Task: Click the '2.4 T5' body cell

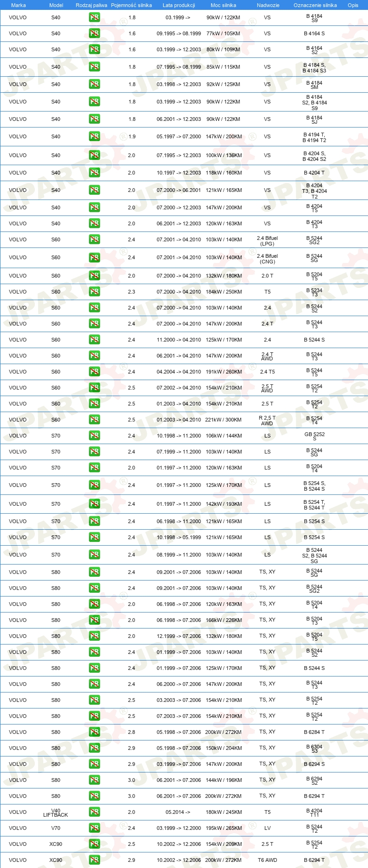Action: pos(267,372)
